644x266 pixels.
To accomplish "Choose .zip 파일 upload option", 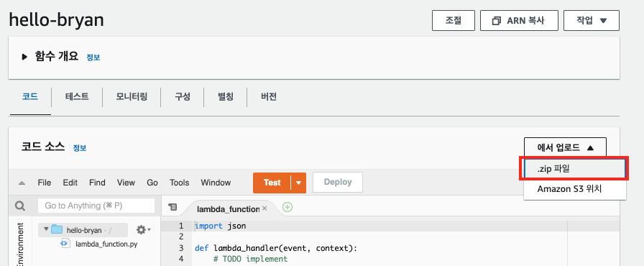I will 574,169.
